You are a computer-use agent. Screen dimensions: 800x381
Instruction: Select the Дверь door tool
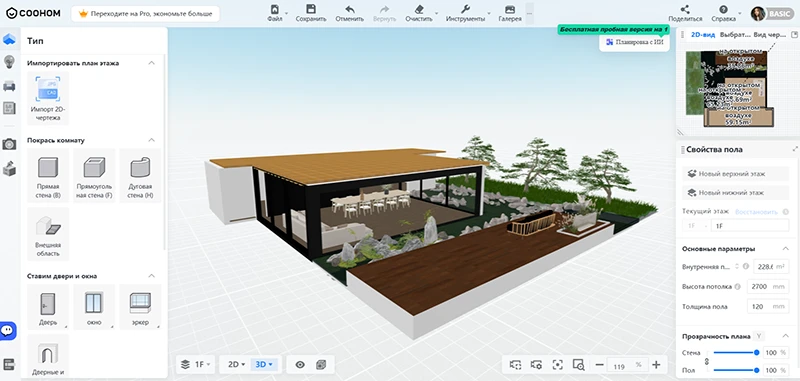pyautogui.click(x=48, y=307)
